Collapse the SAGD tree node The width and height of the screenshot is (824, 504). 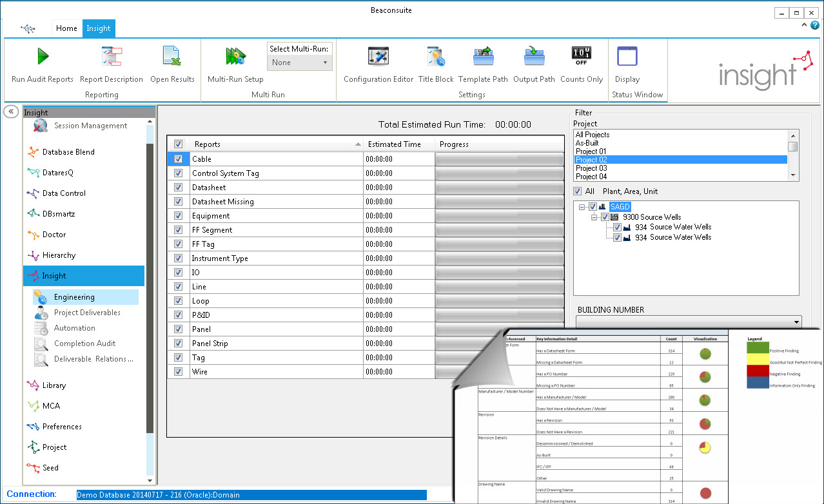583,207
